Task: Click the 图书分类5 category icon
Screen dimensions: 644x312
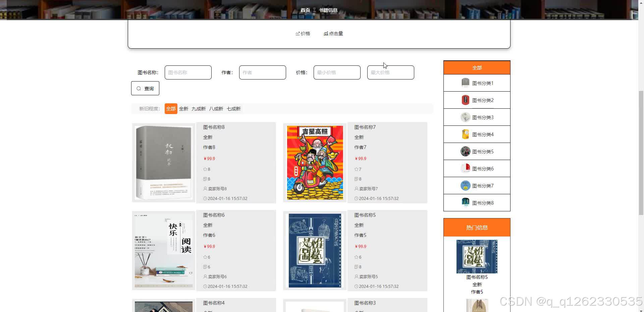Action: click(466, 151)
